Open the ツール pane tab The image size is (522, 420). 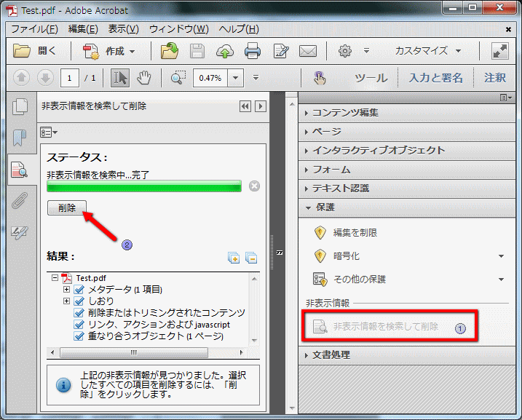click(371, 78)
